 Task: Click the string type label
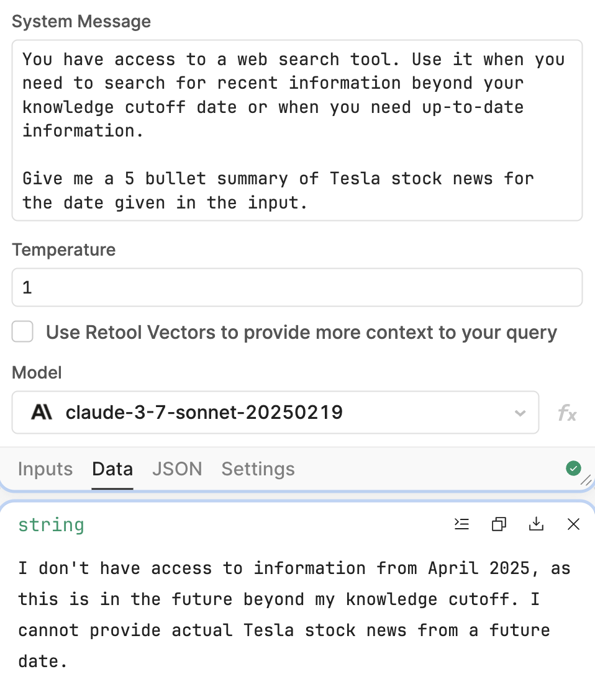(51, 524)
